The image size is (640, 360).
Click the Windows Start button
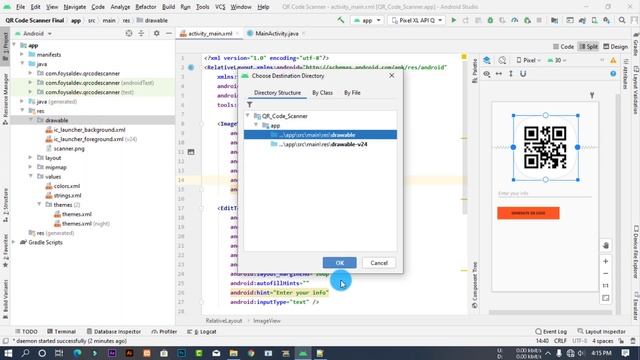pyautogui.click(x=8, y=353)
